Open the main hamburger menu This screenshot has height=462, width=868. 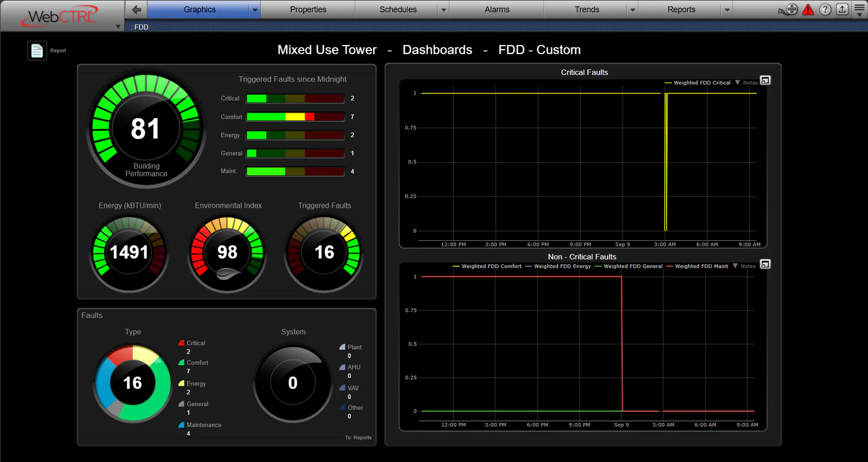click(859, 9)
